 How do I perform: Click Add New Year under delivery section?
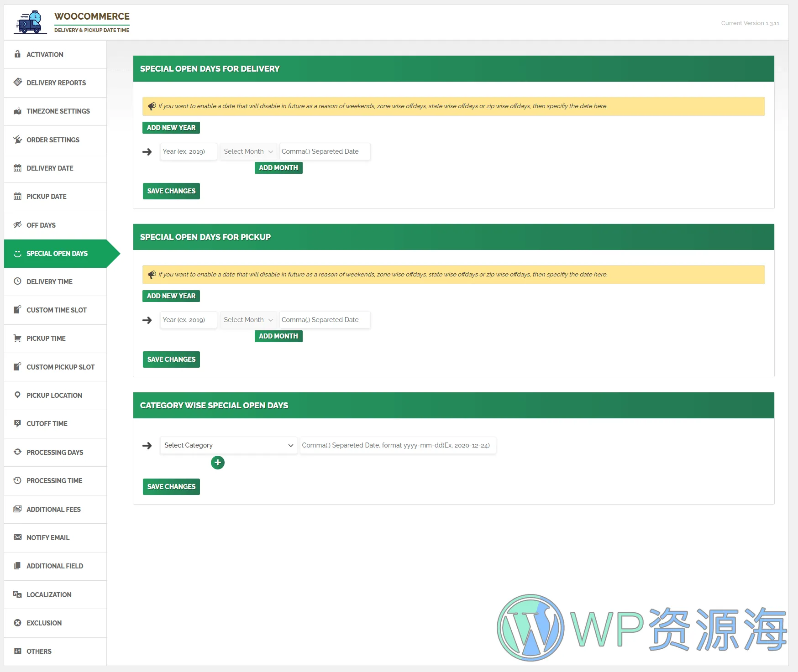[x=171, y=128]
